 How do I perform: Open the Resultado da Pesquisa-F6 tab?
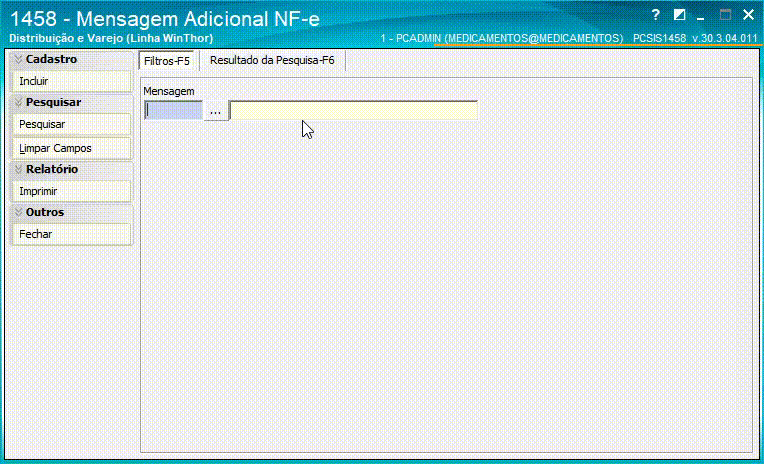coord(272,60)
